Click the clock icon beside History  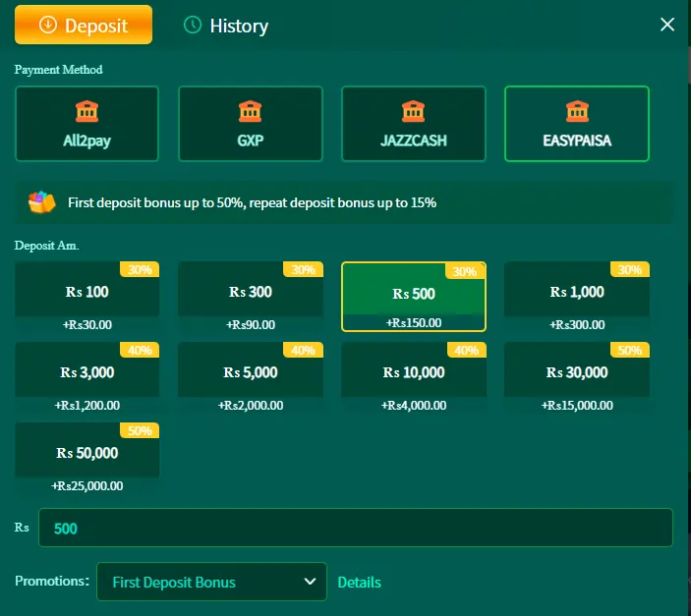(x=193, y=26)
